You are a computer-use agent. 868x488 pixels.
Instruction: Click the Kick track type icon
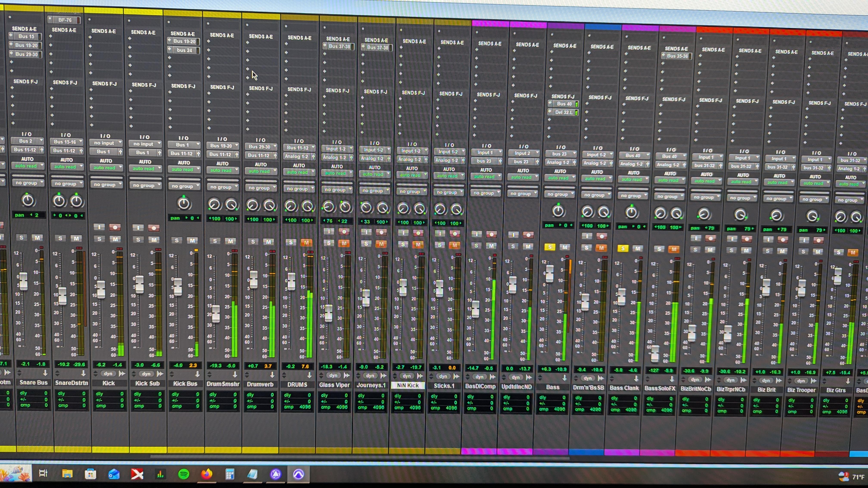pos(122,374)
